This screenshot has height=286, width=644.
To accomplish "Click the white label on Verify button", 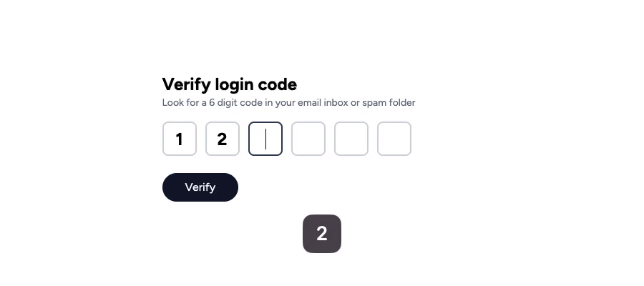I will (200, 187).
